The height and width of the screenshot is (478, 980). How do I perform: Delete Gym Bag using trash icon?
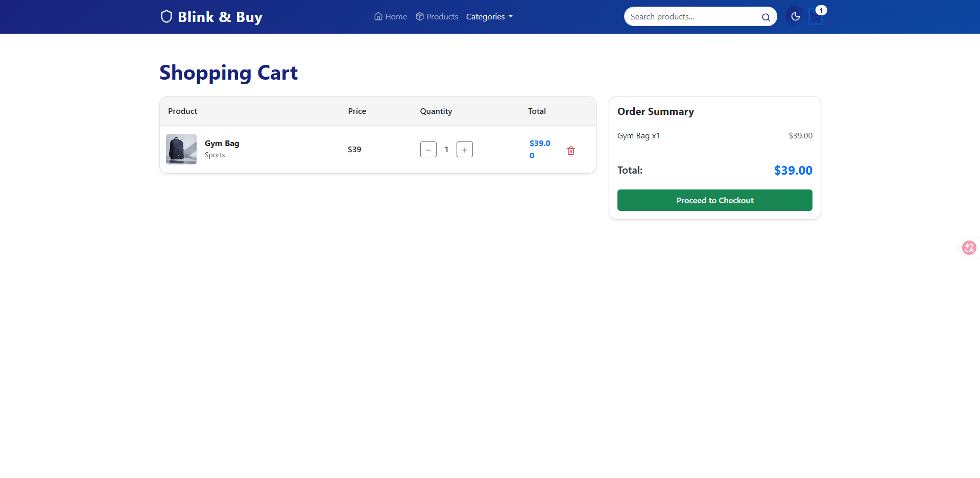[x=570, y=151]
